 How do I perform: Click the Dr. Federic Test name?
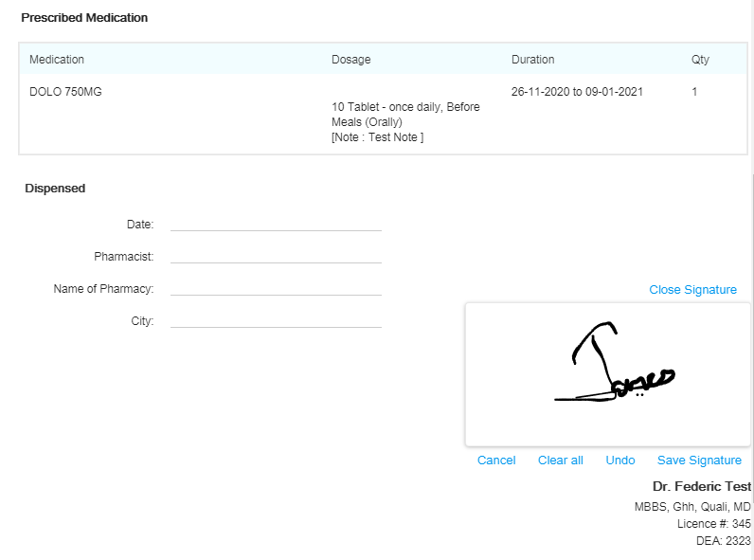pos(701,486)
